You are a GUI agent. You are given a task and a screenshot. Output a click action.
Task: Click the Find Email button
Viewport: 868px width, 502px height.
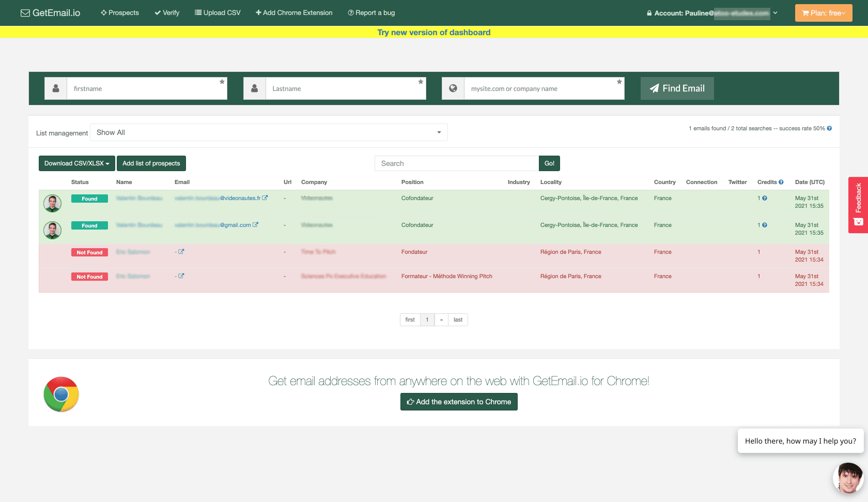[x=677, y=88]
